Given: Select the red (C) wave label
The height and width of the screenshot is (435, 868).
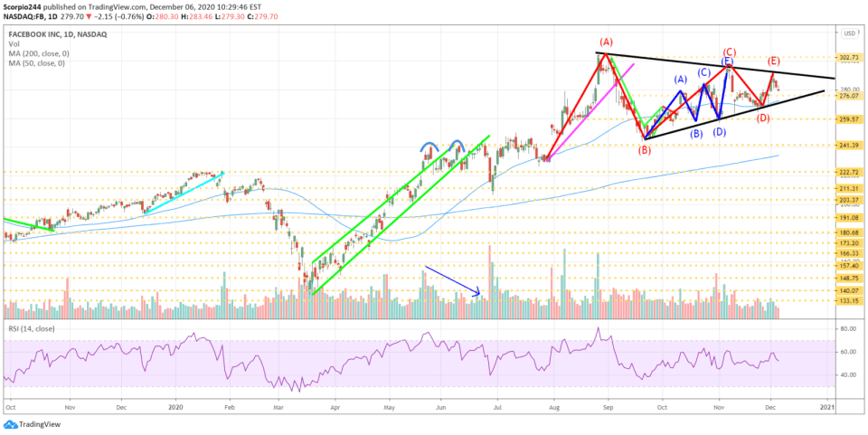Looking at the screenshot, I should [729, 52].
